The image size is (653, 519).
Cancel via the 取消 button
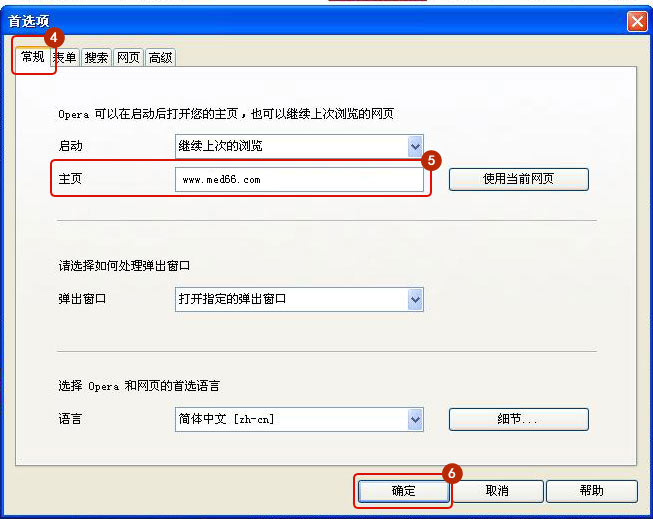pyautogui.click(x=498, y=491)
